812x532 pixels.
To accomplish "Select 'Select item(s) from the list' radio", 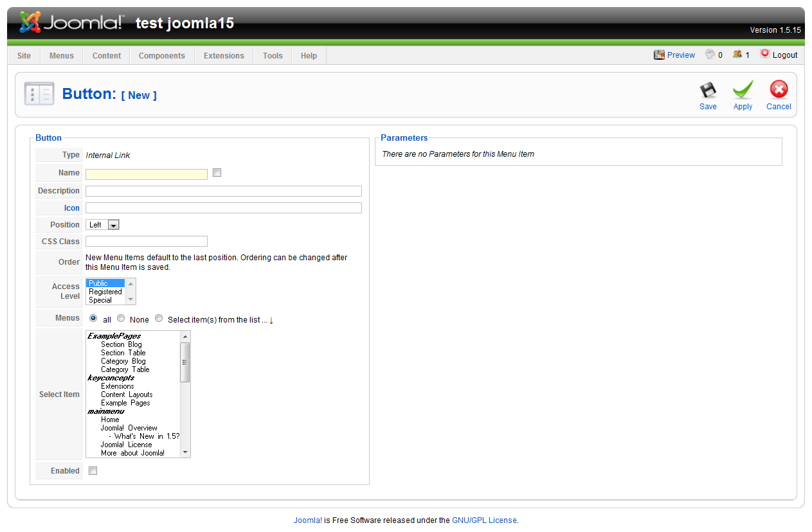I will [158, 318].
